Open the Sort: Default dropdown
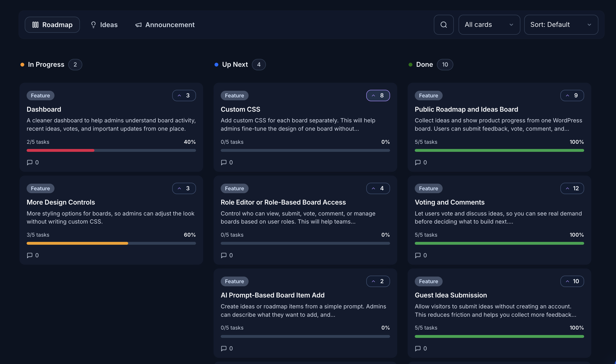The image size is (616, 364). (561, 24)
